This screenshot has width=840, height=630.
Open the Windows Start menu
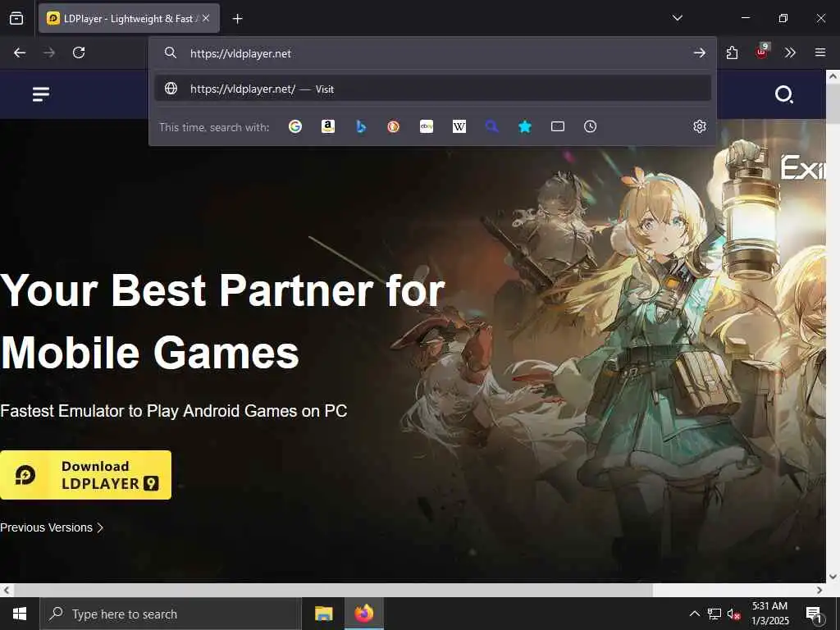20,614
